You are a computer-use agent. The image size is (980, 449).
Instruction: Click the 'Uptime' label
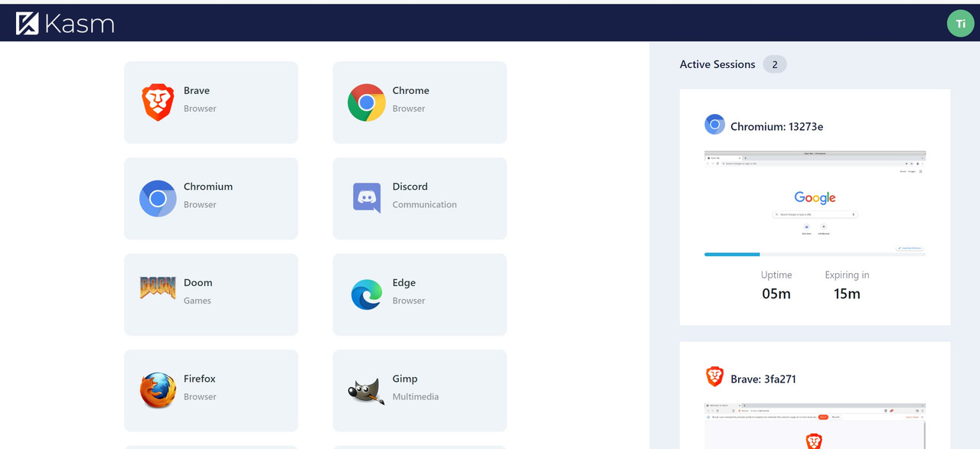[x=776, y=275]
